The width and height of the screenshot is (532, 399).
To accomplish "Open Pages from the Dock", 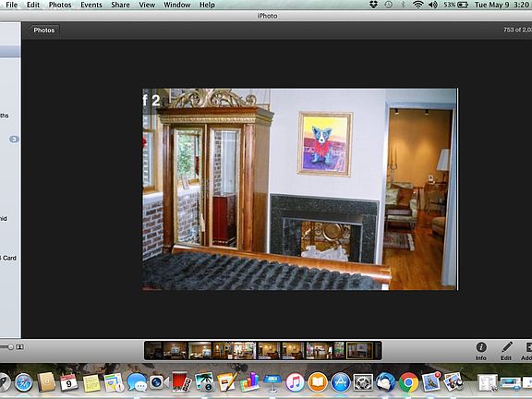I will point(227,382).
